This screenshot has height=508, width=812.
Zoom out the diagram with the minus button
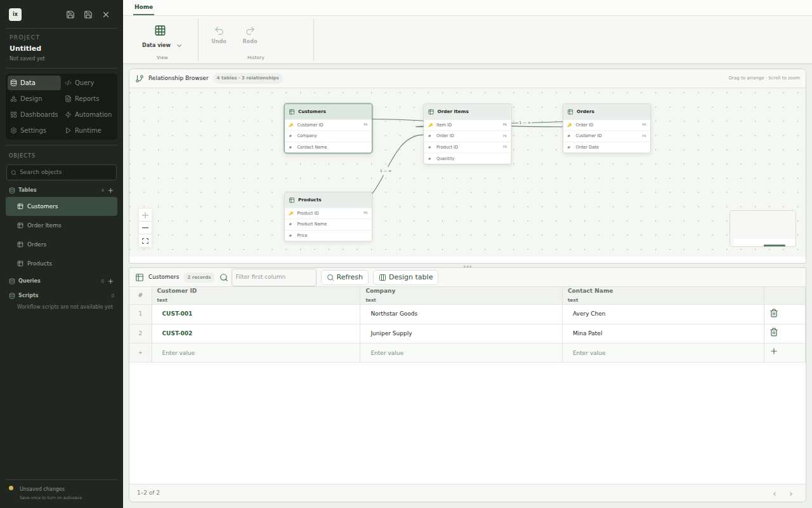[145, 228]
